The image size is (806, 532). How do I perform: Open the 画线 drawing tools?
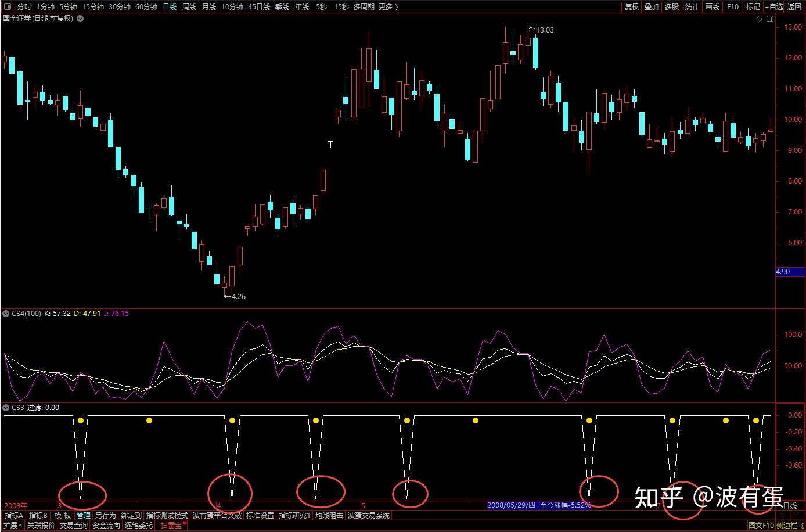pos(713,7)
